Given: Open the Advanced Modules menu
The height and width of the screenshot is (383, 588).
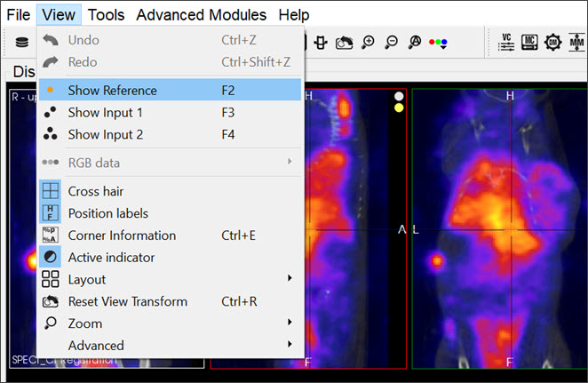Looking at the screenshot, I should coord(201,14).
